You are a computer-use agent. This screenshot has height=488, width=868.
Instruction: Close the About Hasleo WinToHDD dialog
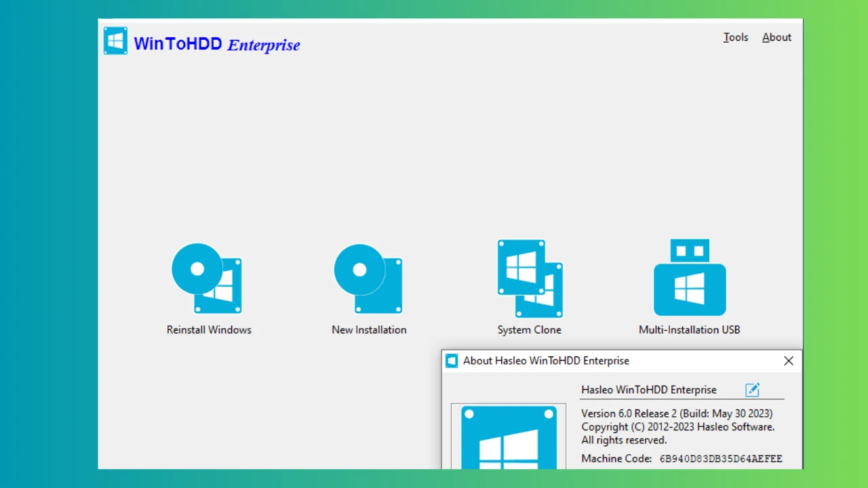[x=789, y=361]
